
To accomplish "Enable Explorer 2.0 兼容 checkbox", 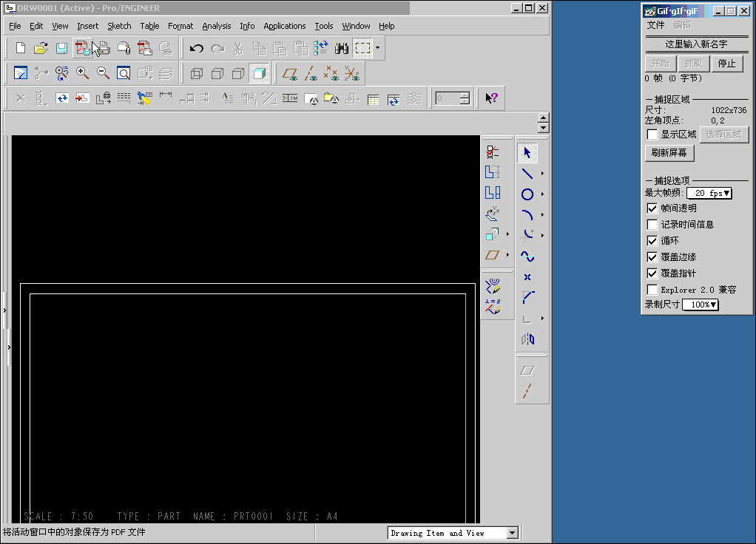I will (x=652, y=290).
